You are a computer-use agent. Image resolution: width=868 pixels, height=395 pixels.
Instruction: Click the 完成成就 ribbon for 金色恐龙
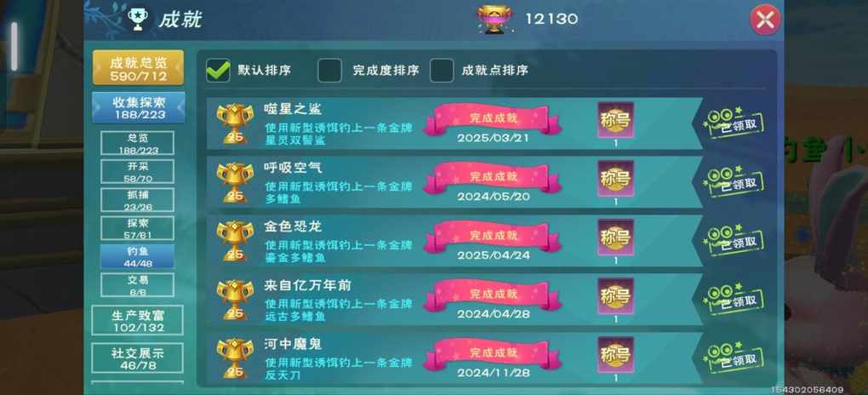pos(494,237)
